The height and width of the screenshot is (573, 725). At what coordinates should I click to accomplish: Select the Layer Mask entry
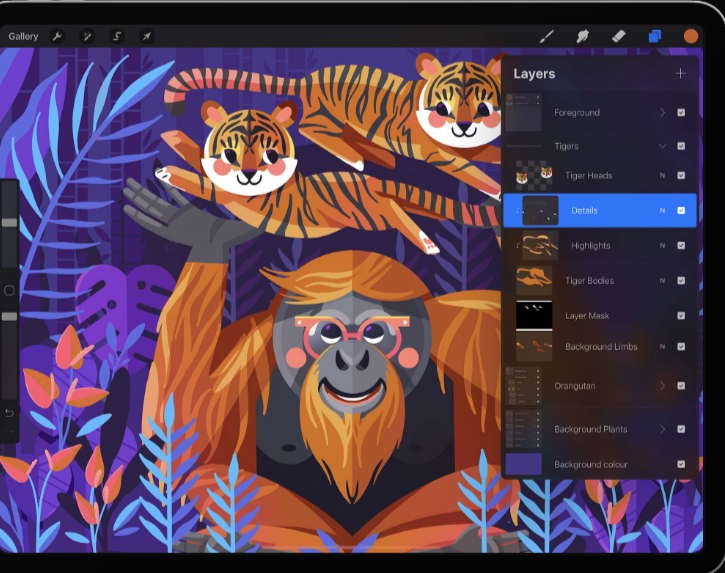click(x=587, y=316)
